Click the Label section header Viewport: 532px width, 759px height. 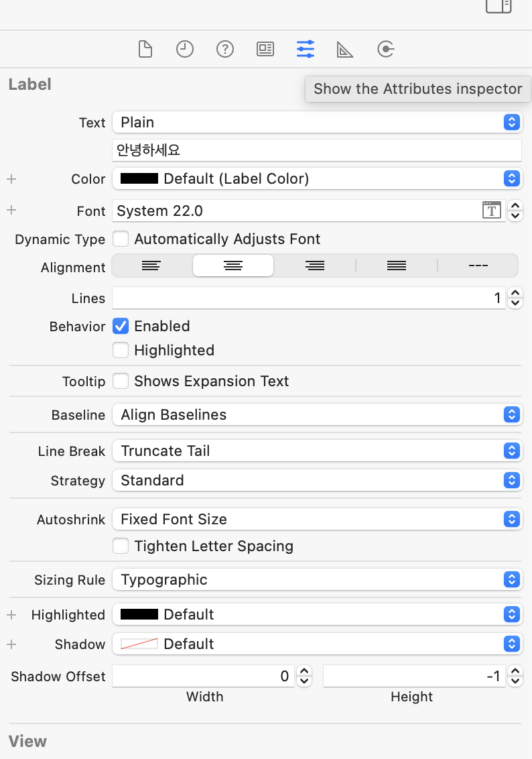(30, 84)
